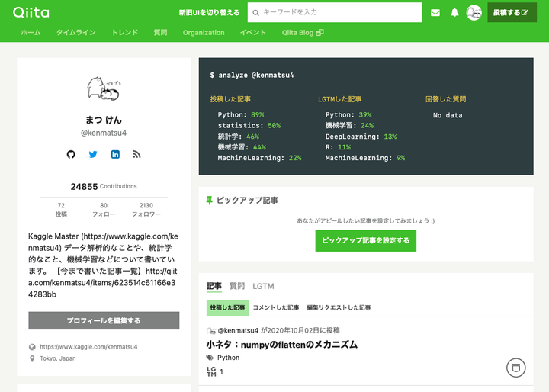Screen dimensions: 549x392
Task: Select the 編集リクエストした記事 sub-tab
Action: click(x=339, y=307)
